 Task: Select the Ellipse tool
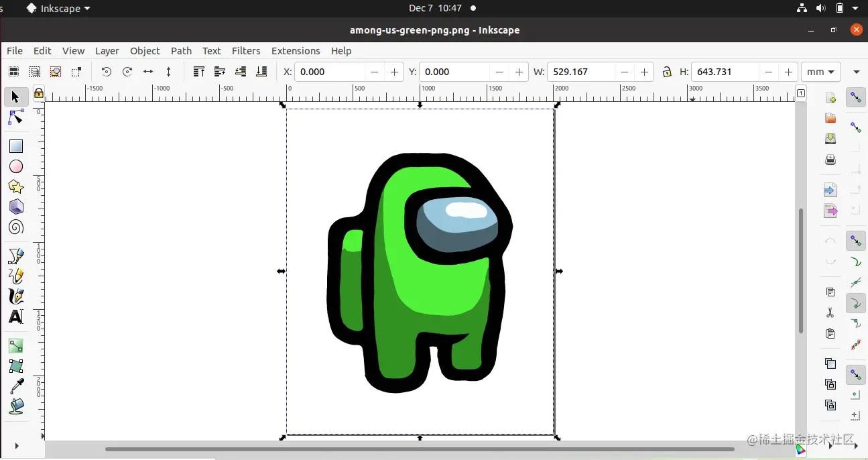pyautogui.click(x=15, y=166)
